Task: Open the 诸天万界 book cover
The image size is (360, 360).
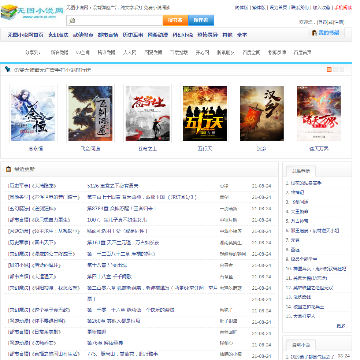Action: coord(319,113)
